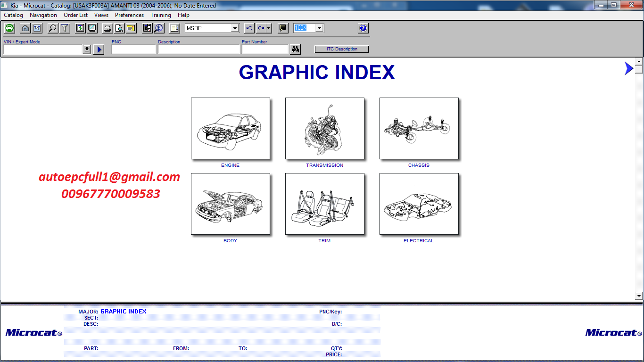The width and height of the screenshot is (644, 362).
Task: Click the list columns icon before MSRP
Action: coord(174,28)
